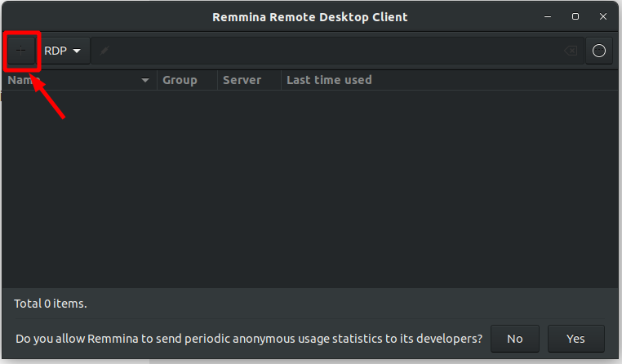Clear the quick connect field with backspace icon
Viewport: 622px width, 364px height.
pyautogui.click(x=571, y=51)
